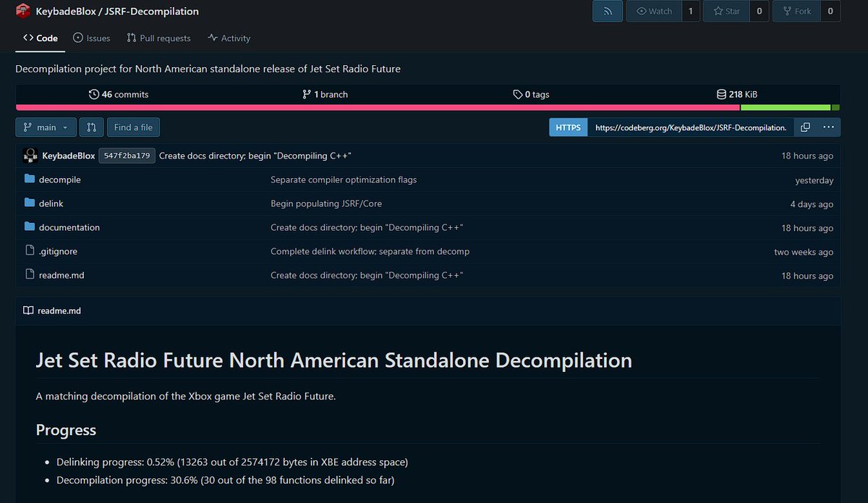Copy the clone URL with copy icon
The width and height of the screenshot is (868, 503).
(x=805, y=127)
